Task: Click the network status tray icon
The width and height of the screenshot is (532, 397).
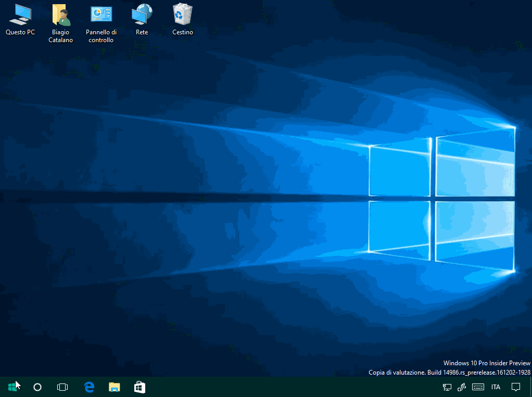Action: pyautogui.click(x=447, y=387)
